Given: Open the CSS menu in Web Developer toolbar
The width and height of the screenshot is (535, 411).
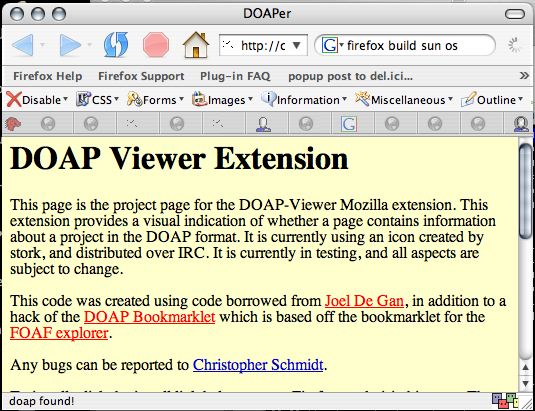Looking at the screenshot, I should tap(97, 100).
